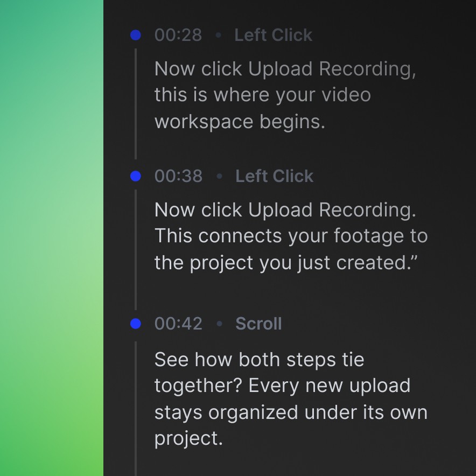
Task: Click the Scroll action label
Action: [x=258, y=324]
